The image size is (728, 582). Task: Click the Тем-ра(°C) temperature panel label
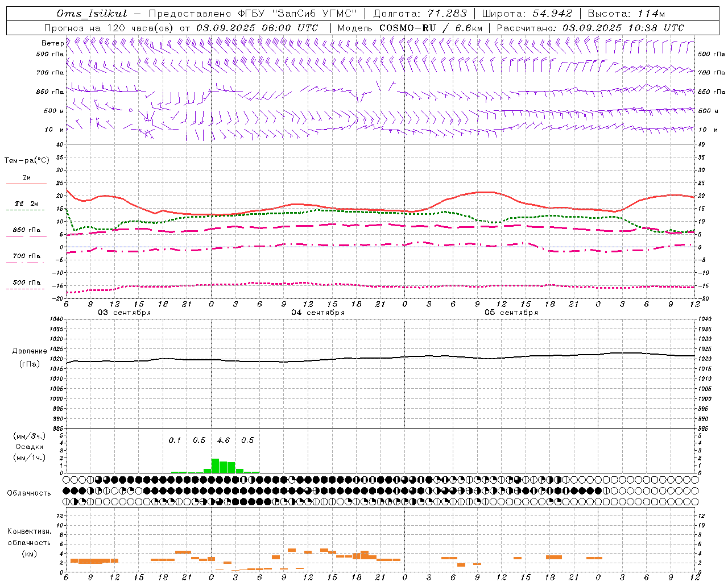click(27, 161)
